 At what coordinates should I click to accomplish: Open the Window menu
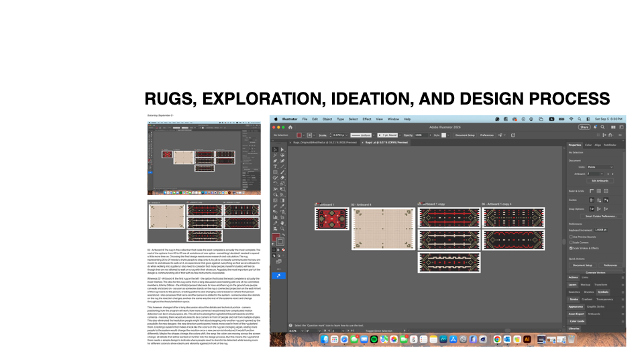[x=394, y=119]
